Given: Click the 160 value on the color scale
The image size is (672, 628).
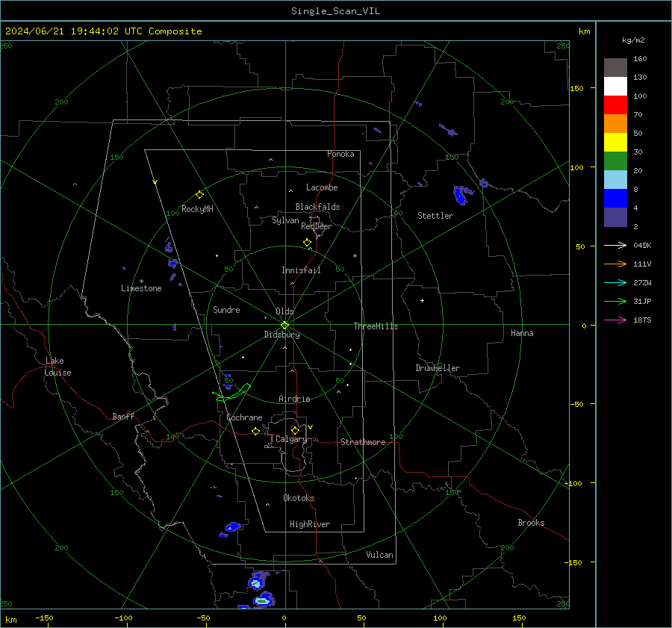Looking at the screenshot, I should (640, 59).
